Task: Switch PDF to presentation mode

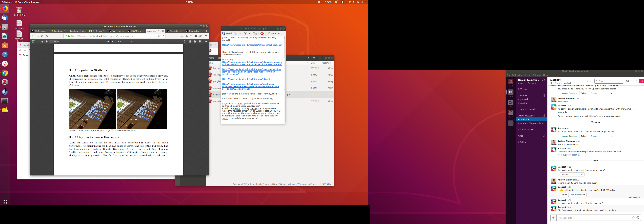Action: [185, 41]
